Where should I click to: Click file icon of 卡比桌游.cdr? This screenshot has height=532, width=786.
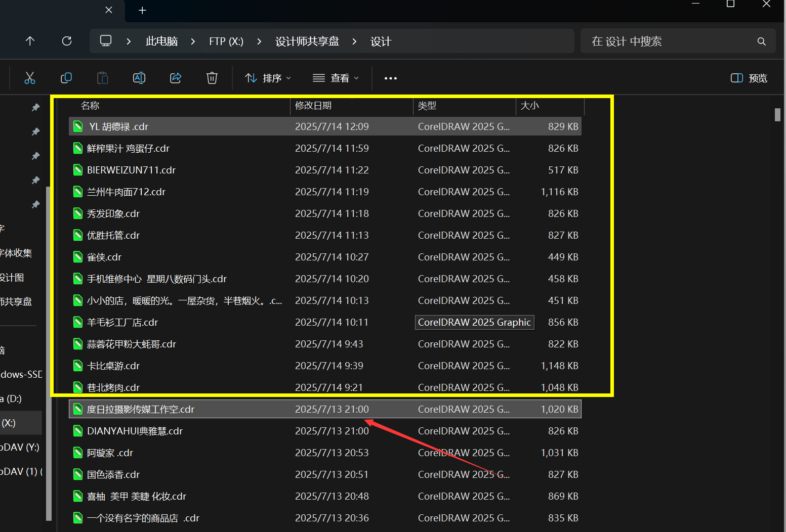coord(78,366)
